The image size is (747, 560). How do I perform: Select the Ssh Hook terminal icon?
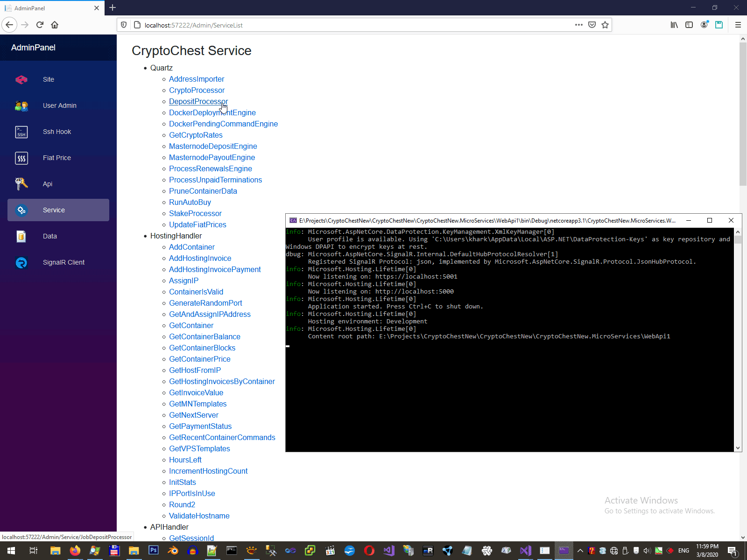coord(21,132)
